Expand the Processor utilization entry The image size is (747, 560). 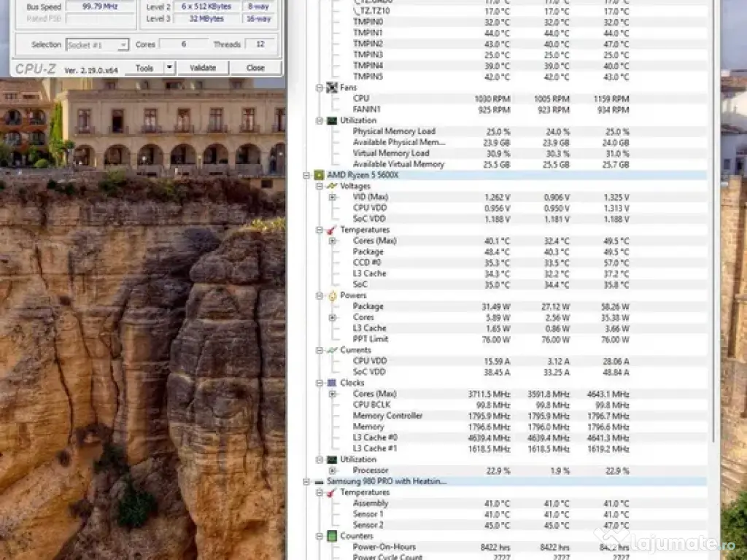click(333, 470)
